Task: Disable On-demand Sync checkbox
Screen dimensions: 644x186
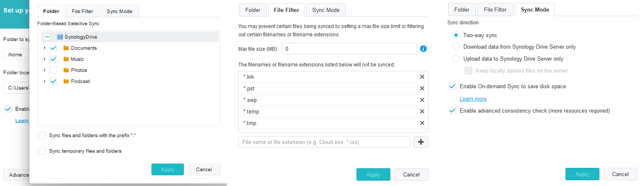Action: (x=452, y=86)
